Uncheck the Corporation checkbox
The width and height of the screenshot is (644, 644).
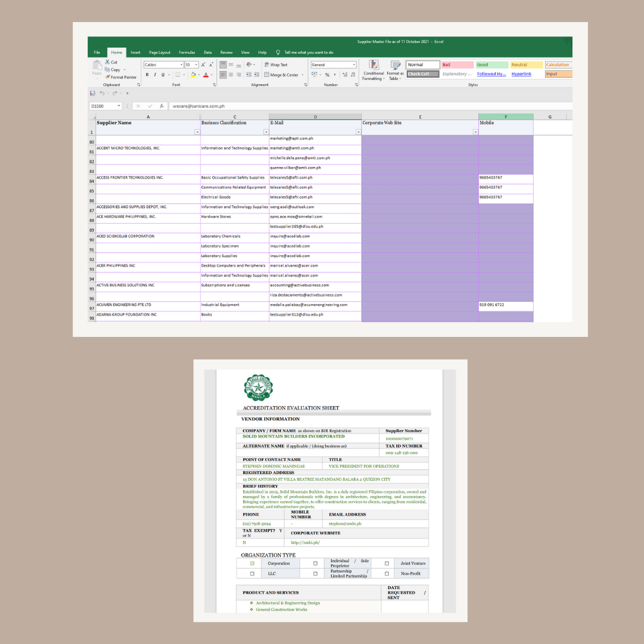pos(252,563)
